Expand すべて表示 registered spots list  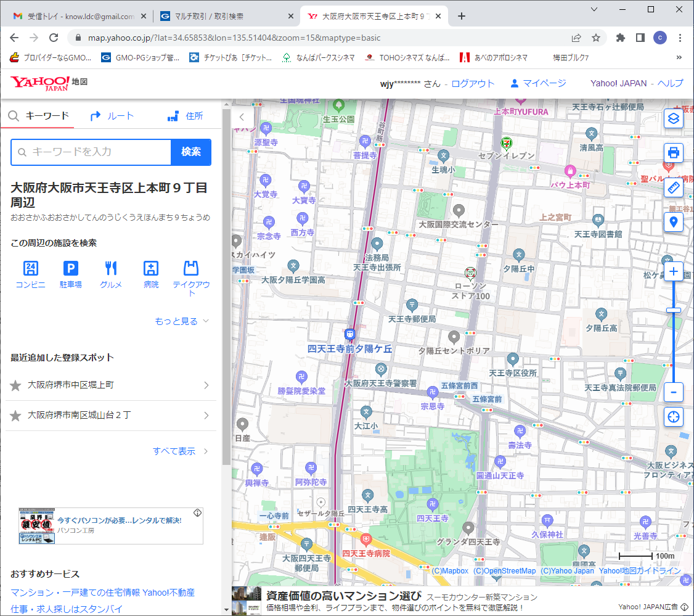pyautogui.click(x=180, y=451)
